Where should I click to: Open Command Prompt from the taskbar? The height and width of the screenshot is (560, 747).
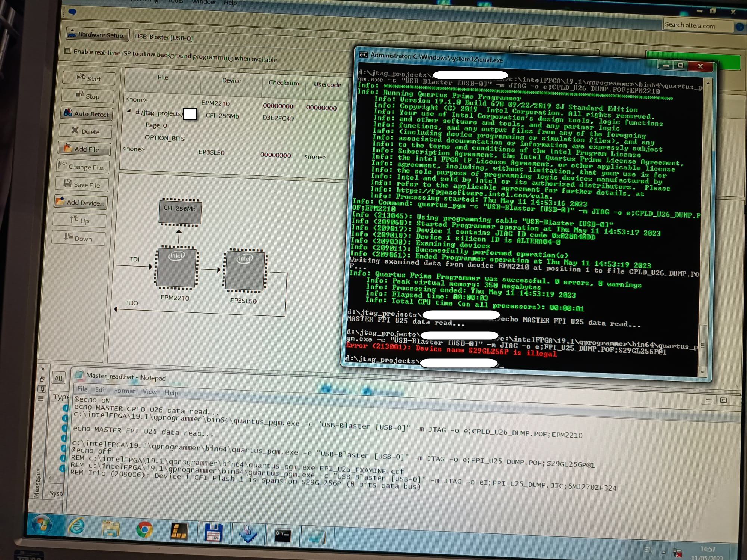pyautogui.click(x=283, y=533)
